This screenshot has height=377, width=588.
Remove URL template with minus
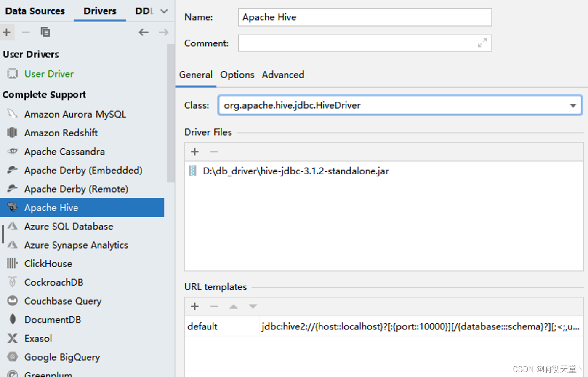coord(214,306)
